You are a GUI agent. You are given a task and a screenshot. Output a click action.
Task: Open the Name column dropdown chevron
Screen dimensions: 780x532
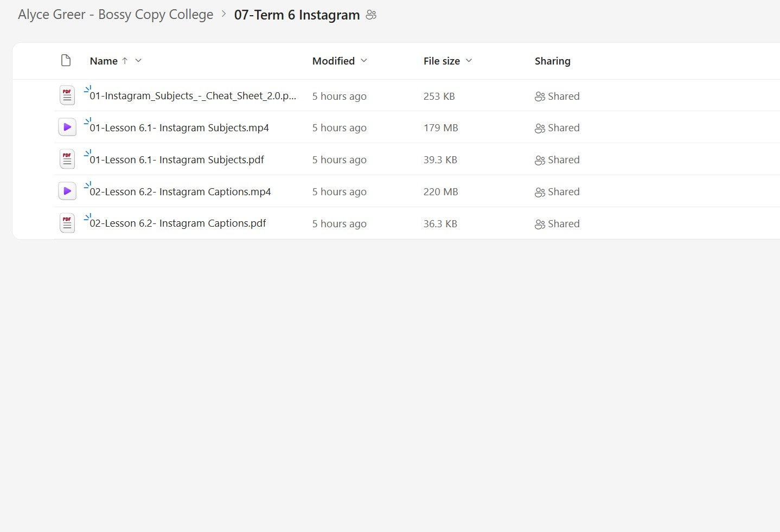click(138, 61)
